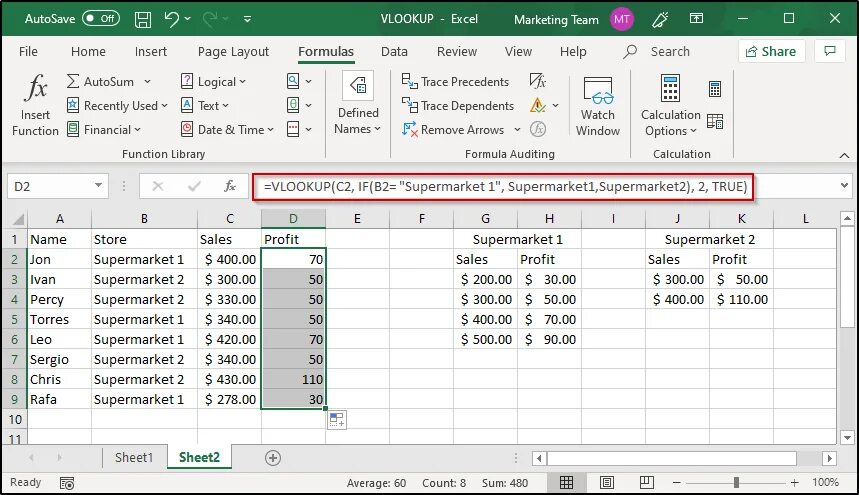This screenshot has height=495, width=859.
Task: Click the Redo arrow icon
Action: pyautogui.click(x=210, y=19)
